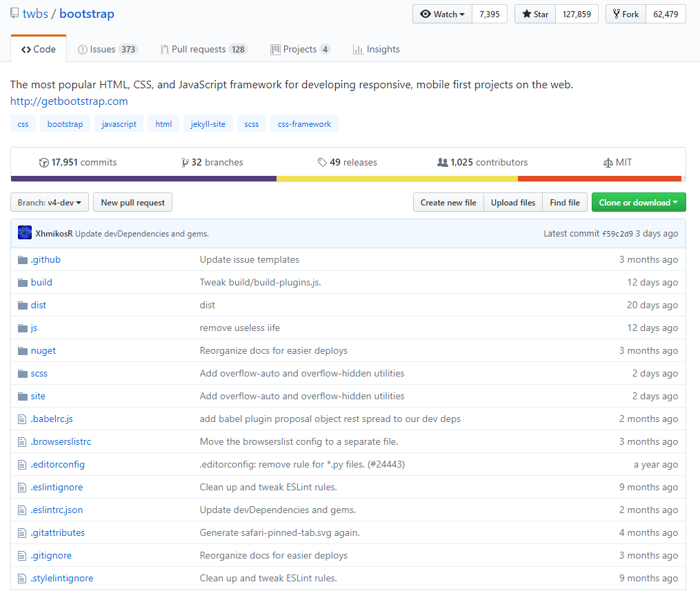Click the folder icon next to build
This screenshot has height=591, width=700.
23,283
